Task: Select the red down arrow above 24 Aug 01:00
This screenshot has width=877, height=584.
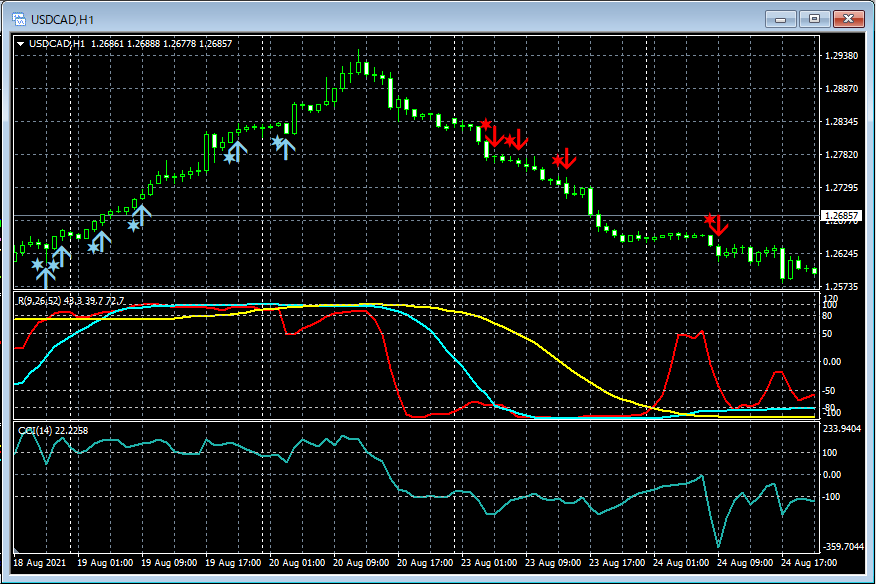Action: coord(717,225)
